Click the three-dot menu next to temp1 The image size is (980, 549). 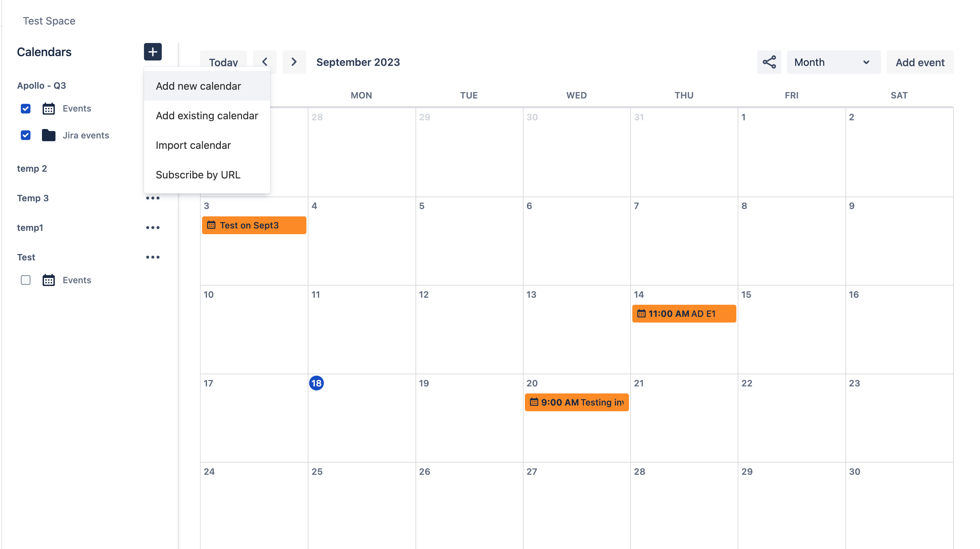(x=153, y=228)
